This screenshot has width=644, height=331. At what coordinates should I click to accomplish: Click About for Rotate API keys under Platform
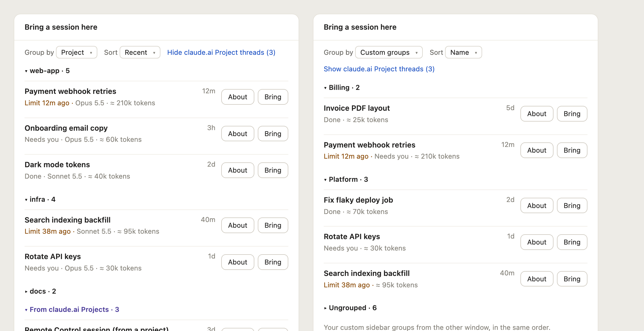pos(537,242)
